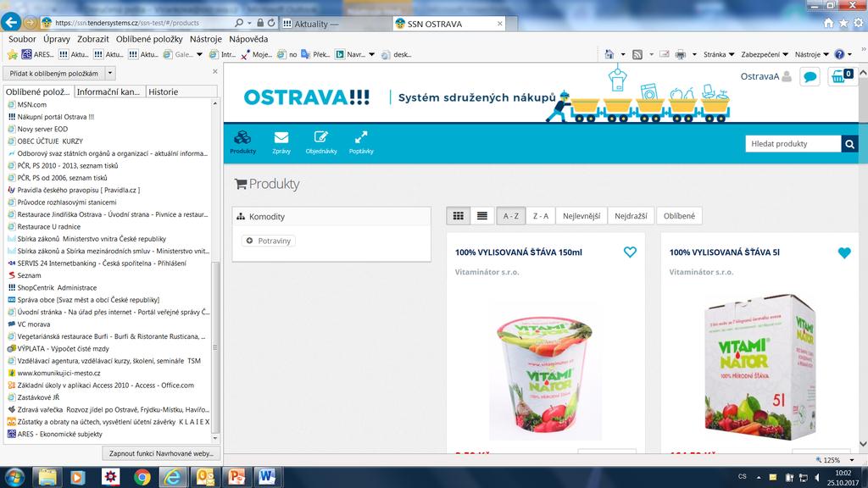Switch to the Aktuality browser tab
Image resolution: width=868 pixels, height=488 pixels.
tap(334, 24)
